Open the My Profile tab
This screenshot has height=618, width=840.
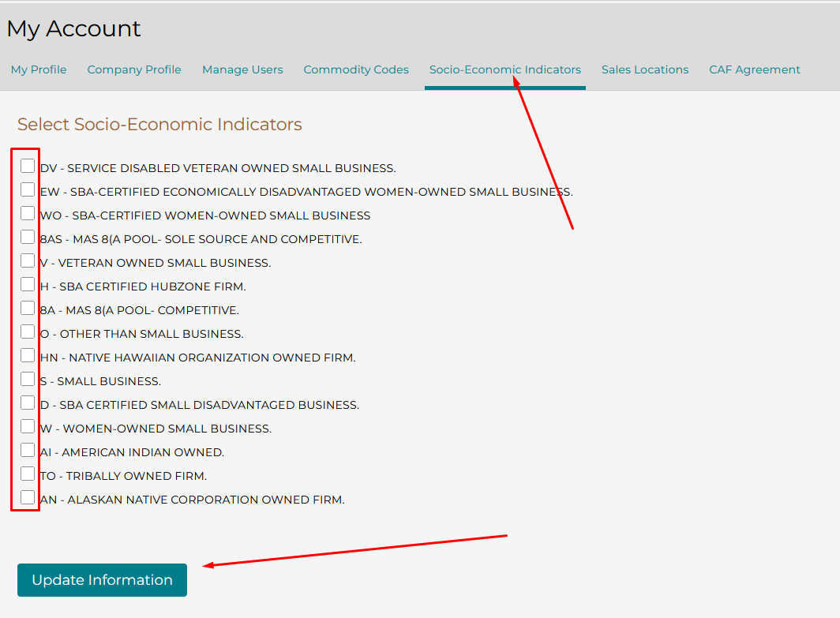[39, 69]
